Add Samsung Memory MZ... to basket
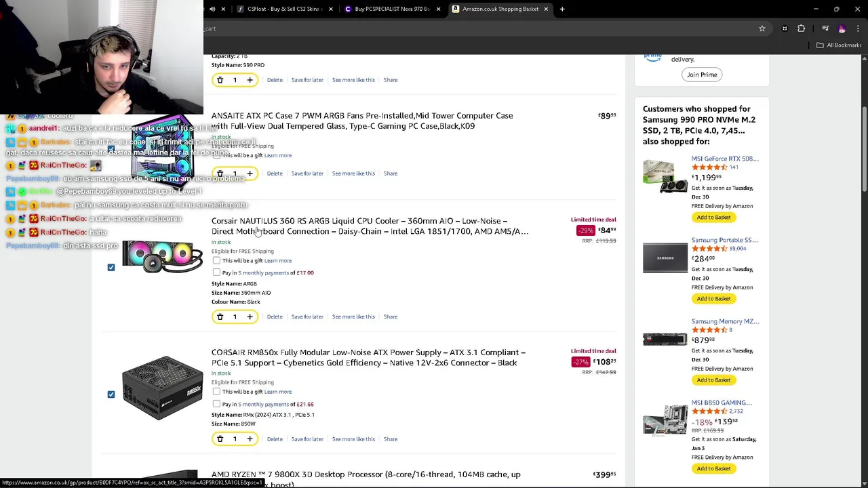The width and height of the screenshot is (868, 488). coord(713,380)
